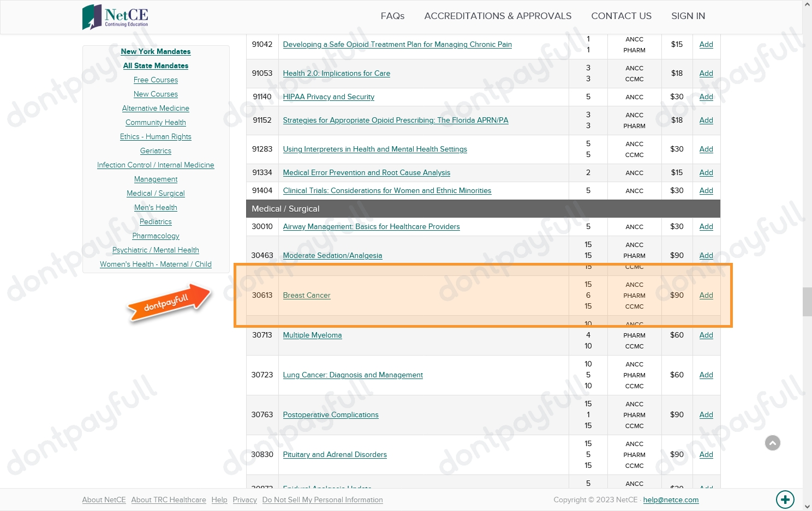Screen dimensions: 812x511
Task: Open New York Mandates
Action: 156,51
